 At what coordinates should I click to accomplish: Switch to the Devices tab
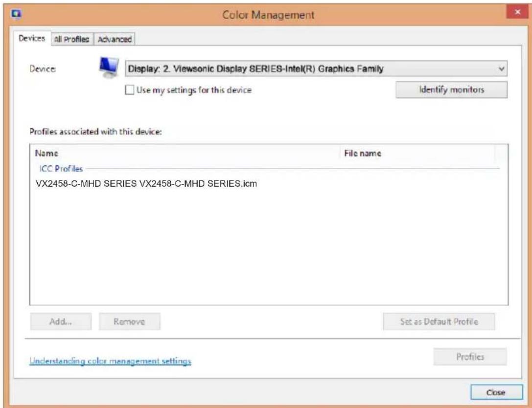32,38
